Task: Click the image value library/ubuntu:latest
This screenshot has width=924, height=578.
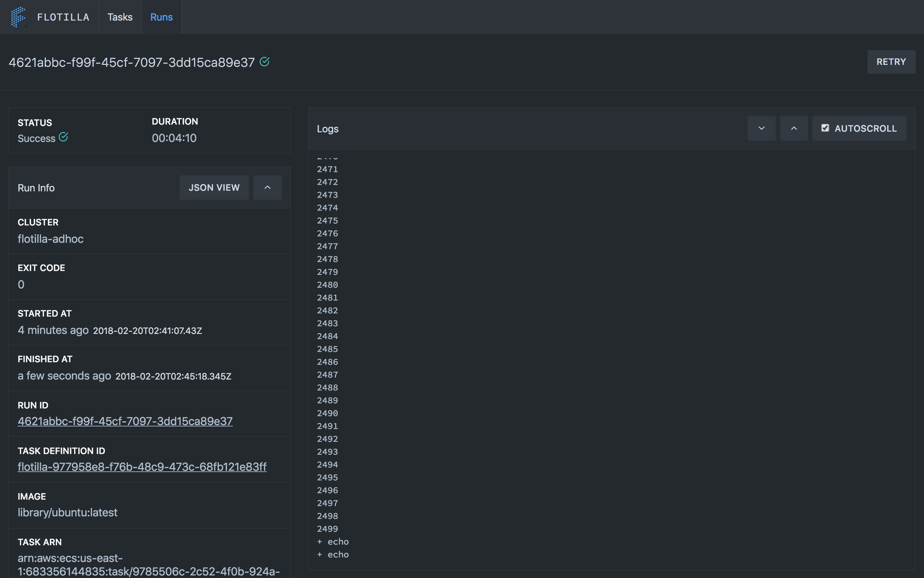Action: [x=68, y=512]
